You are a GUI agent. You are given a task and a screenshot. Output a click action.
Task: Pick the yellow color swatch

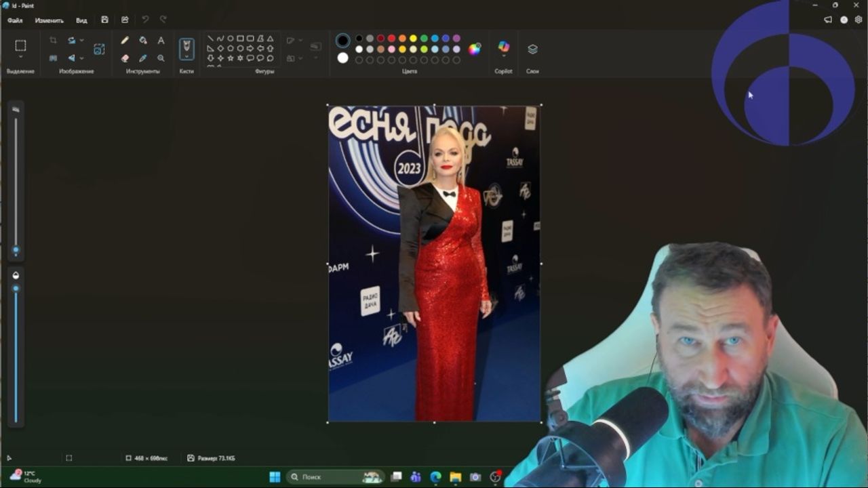pos(413,39)
